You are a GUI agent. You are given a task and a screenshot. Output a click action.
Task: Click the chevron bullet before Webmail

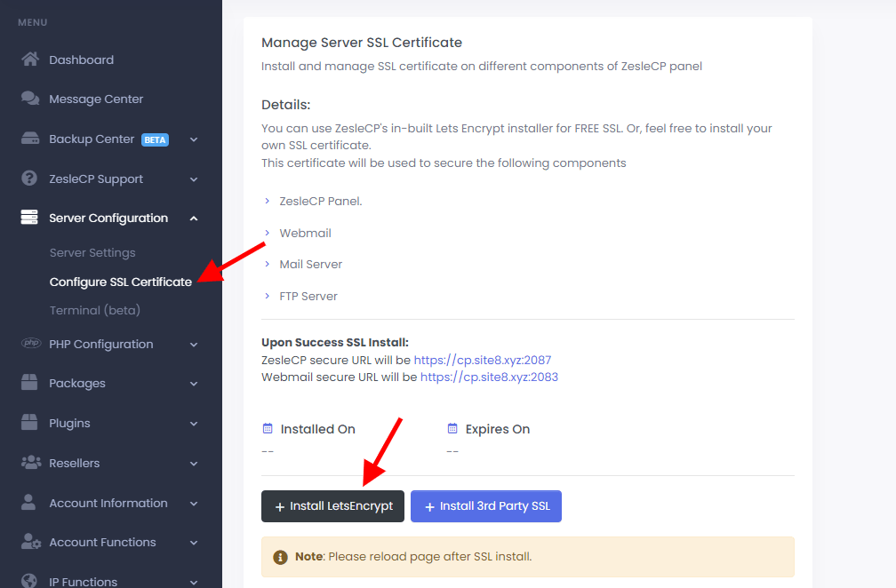tap(267, 233)
